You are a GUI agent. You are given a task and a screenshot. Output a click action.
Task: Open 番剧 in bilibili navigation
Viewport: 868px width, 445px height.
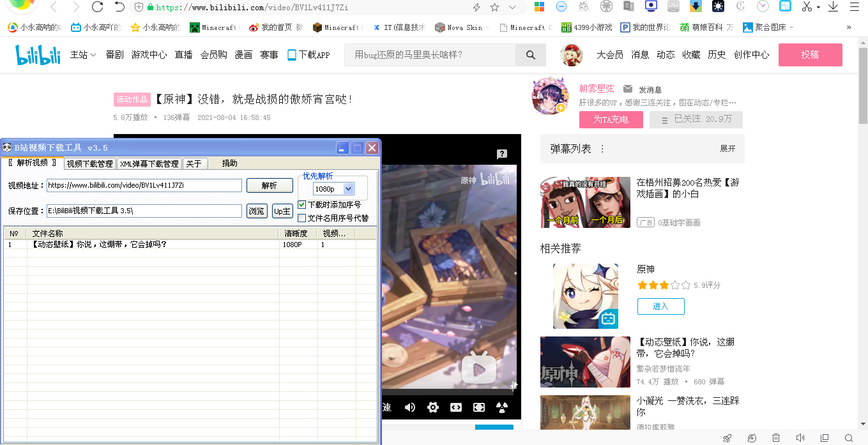click(x=115, y=55)
